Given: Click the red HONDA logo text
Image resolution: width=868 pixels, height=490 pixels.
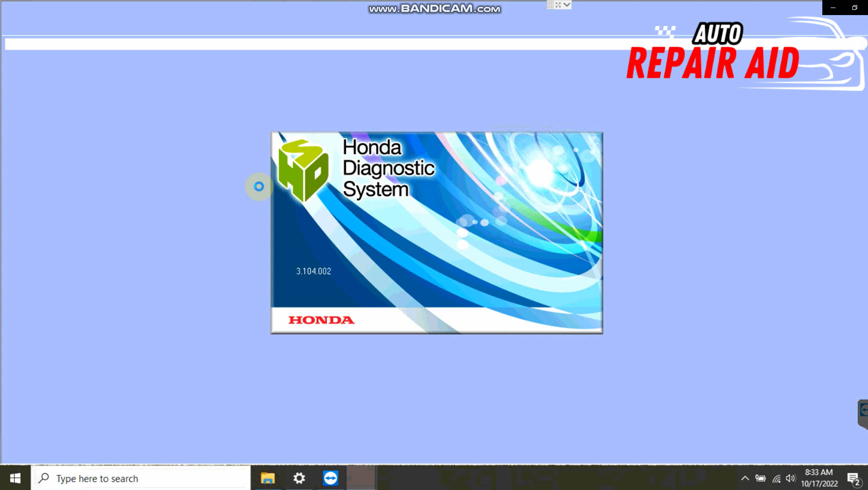Looking at the screenshot, I should pyautogui.click(x=321, y=320).
